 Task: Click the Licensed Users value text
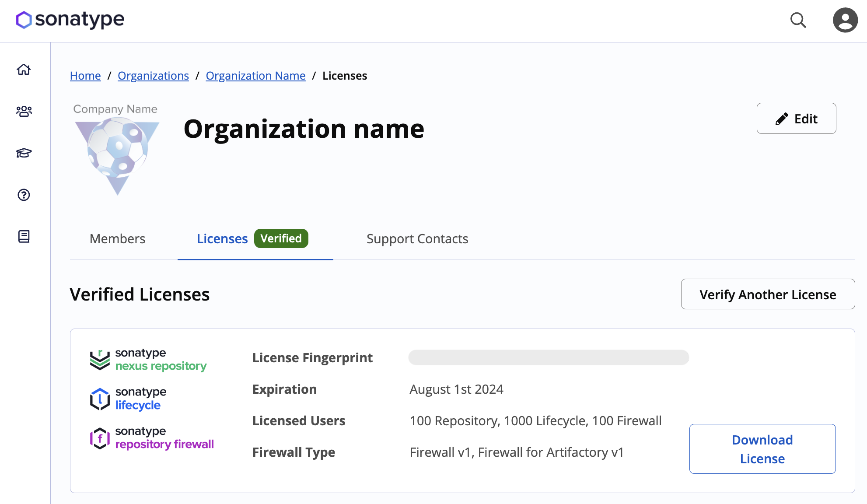click(x=535, y=420)
